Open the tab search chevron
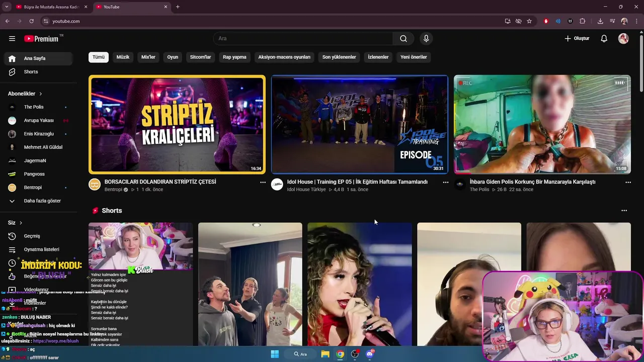The width and height of the screenshot is (644, 362). [7, 7]
